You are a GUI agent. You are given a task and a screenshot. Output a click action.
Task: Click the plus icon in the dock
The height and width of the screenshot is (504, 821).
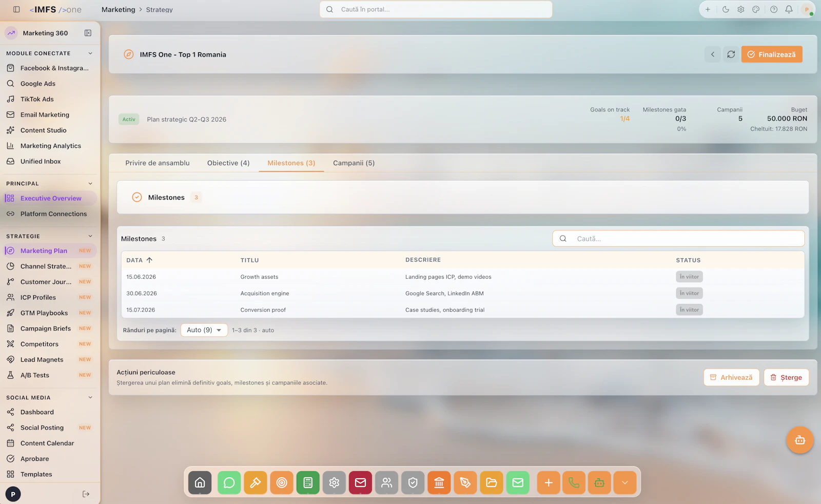coord(549,482)
